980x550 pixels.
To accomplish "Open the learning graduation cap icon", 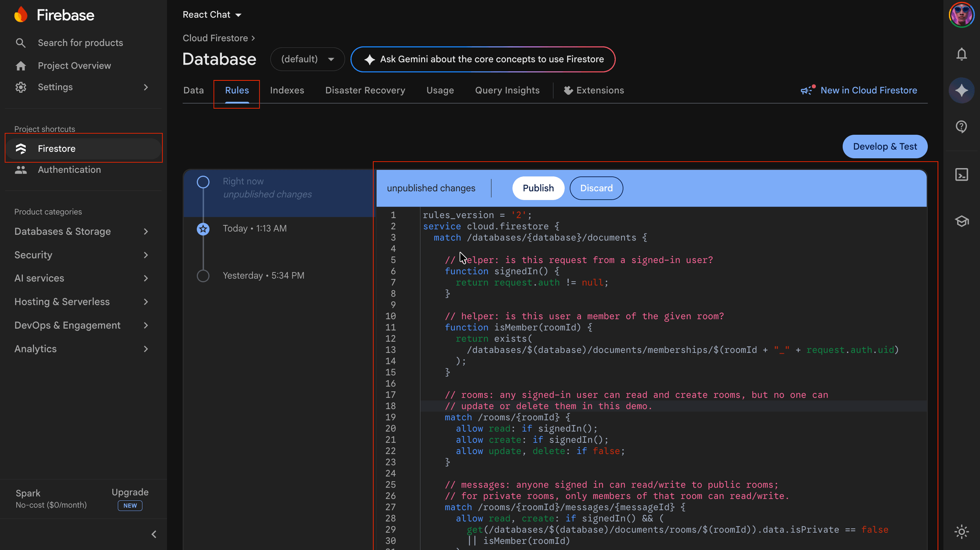I will 962,221.
